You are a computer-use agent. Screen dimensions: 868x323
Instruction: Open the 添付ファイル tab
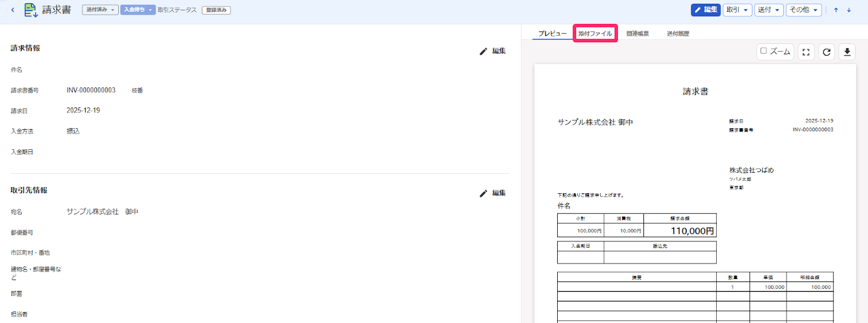coord(595,34)
